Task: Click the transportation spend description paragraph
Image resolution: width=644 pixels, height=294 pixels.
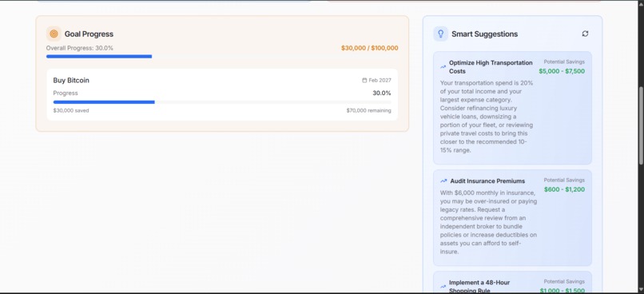Action: coord(487,117)
